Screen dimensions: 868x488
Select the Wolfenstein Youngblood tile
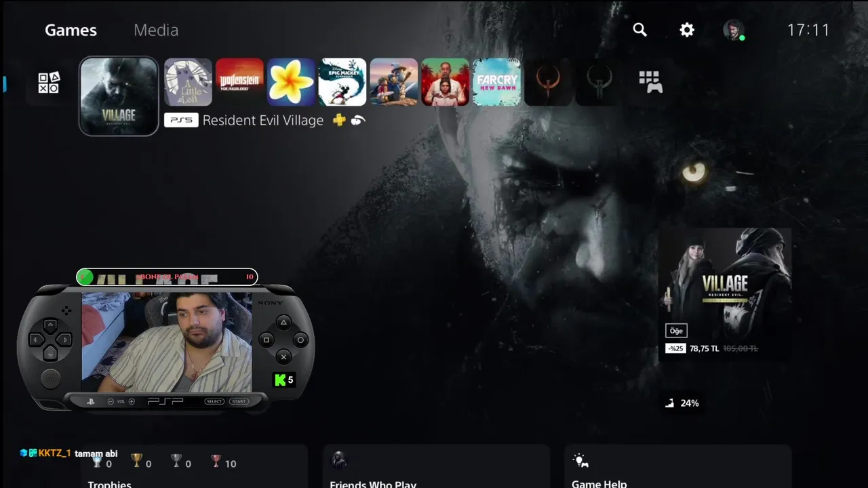239,82
